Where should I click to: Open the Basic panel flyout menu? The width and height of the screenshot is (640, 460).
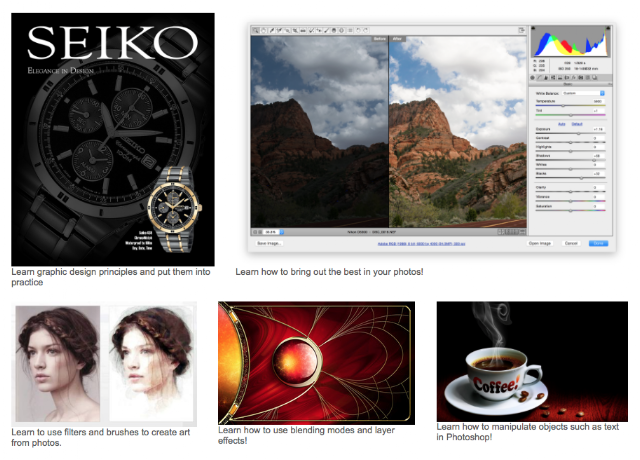point(609,84)
